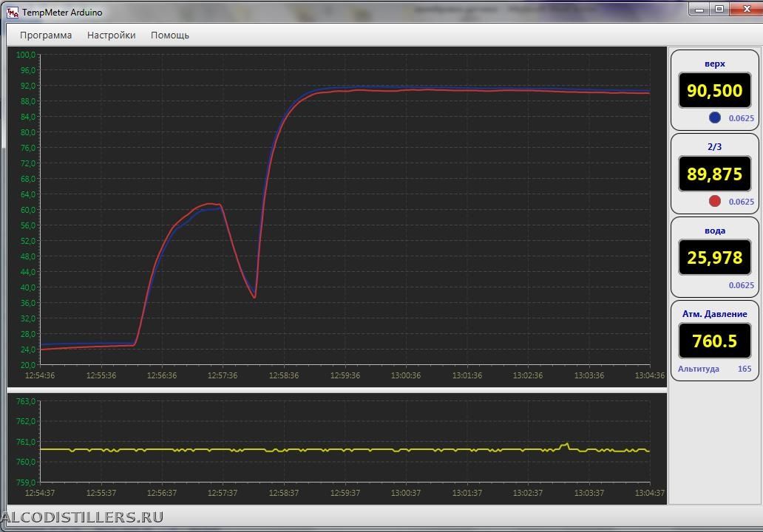The width and height of the screenshot is (763, 532).
Task: Click the Атм. Давление label
Action: coord(714,314)
